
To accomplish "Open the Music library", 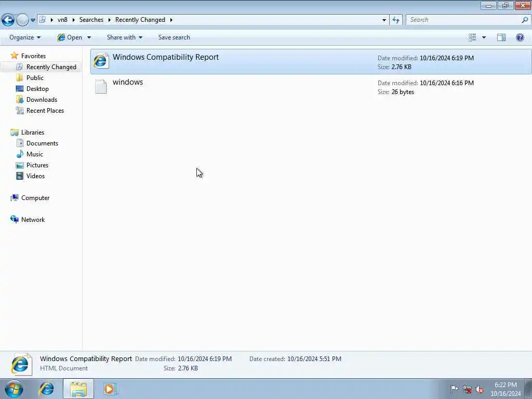I will click(x=35, y=154).
